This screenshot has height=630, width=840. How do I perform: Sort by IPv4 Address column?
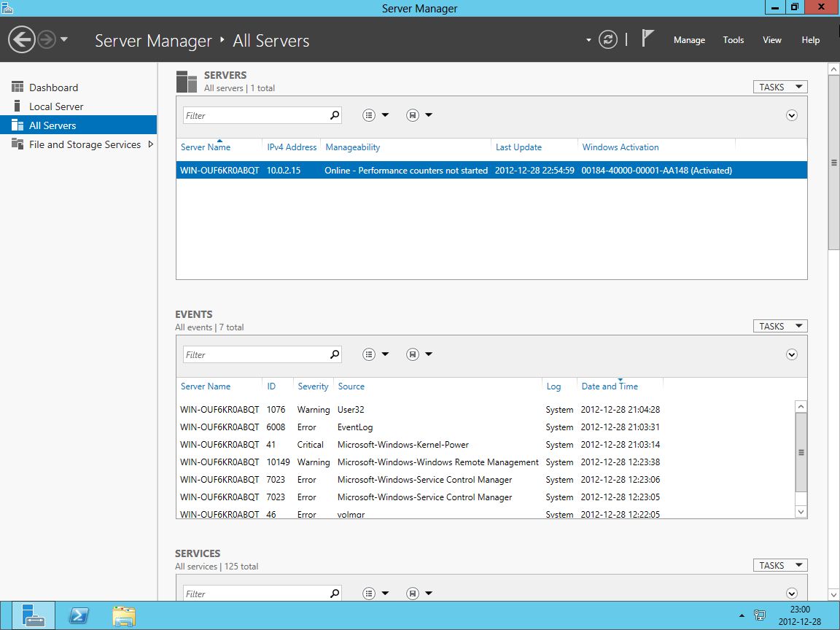pos(292,147)
